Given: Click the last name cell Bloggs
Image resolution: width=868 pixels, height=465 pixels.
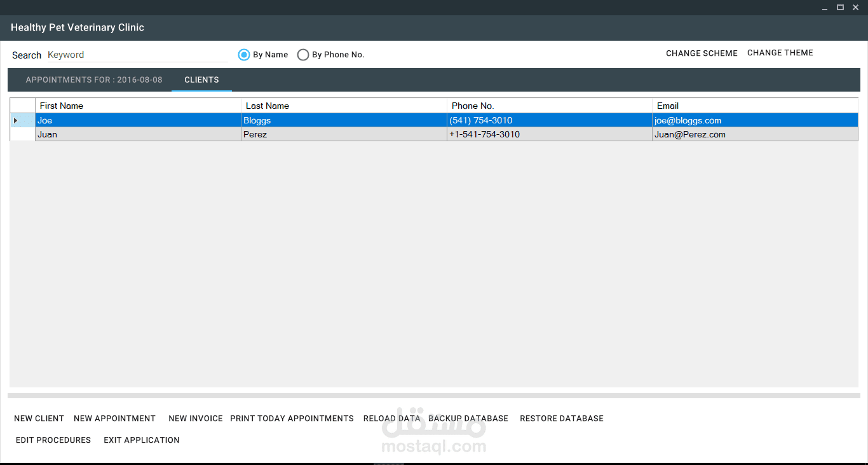Looking at the screenshot, I should pos(344,120).
